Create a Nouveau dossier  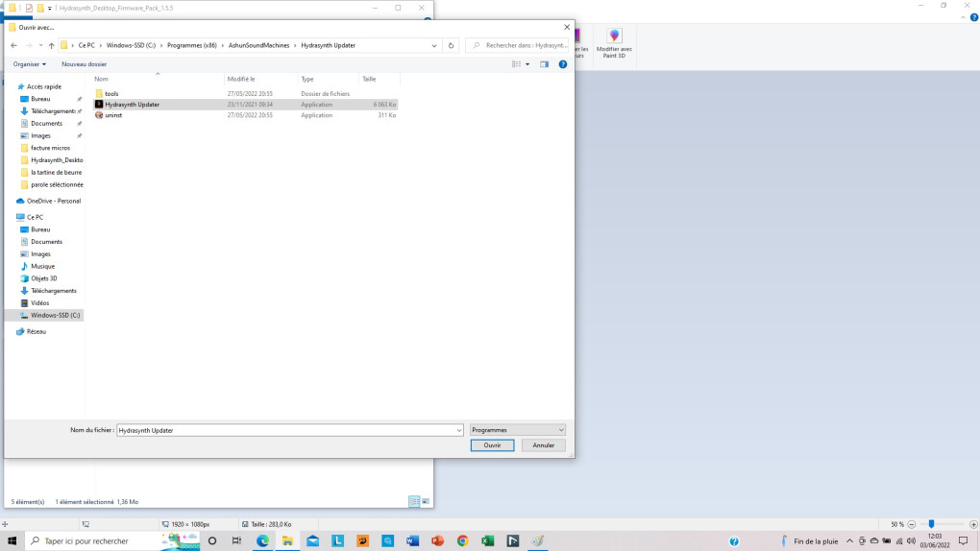pos(84,64)
